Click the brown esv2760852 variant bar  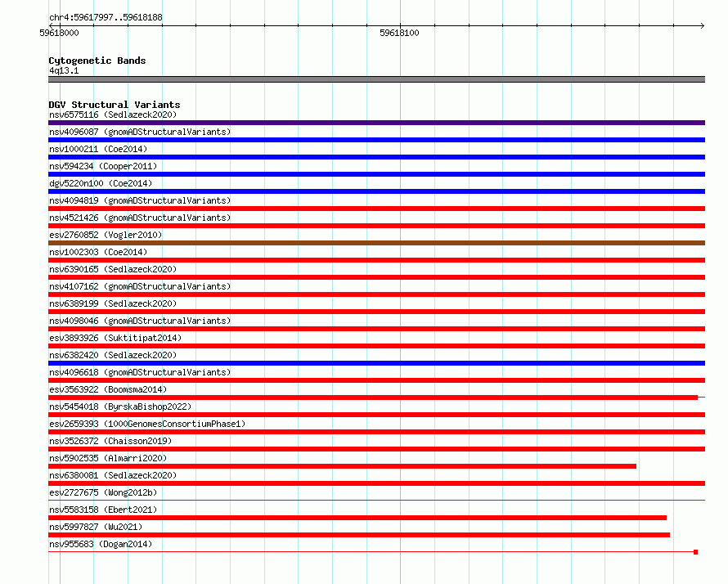(x=376, y=243)
